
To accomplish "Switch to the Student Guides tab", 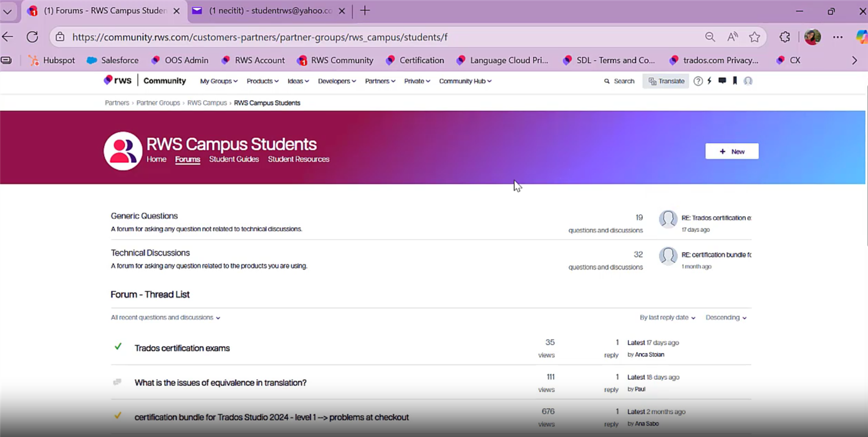I will (234, 159).
